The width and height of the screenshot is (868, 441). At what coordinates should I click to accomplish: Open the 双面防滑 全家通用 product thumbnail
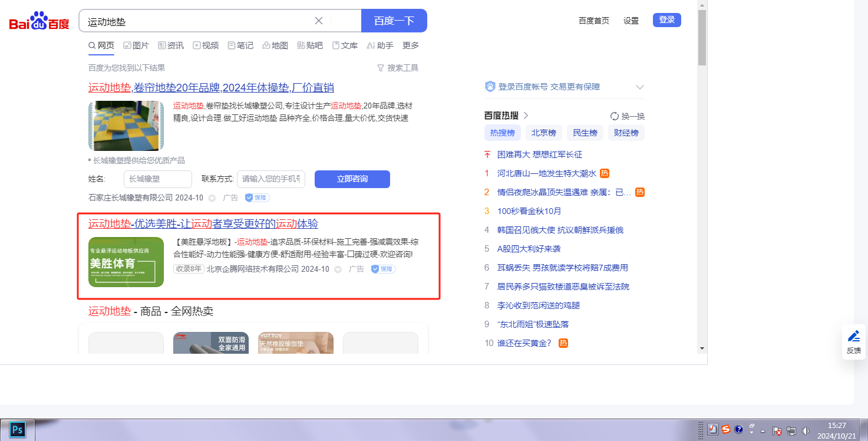pos(211,343)
